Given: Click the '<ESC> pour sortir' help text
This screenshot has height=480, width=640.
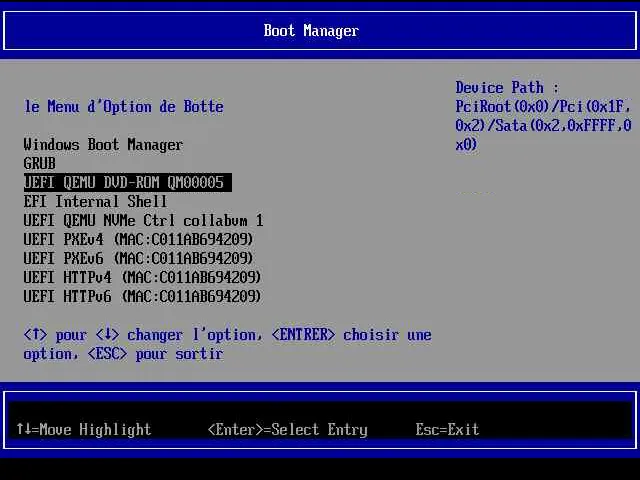Looking at the screenshot, I should click(156, 354).
